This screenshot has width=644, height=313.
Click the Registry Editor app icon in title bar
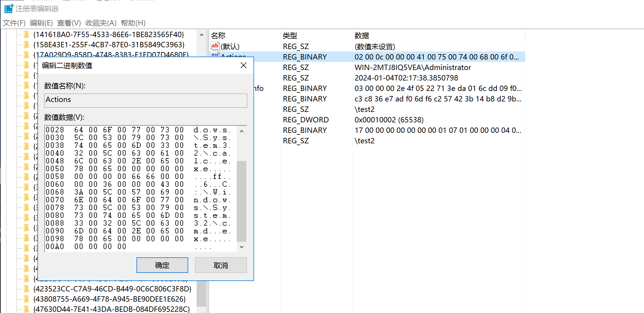coord(9,8)
